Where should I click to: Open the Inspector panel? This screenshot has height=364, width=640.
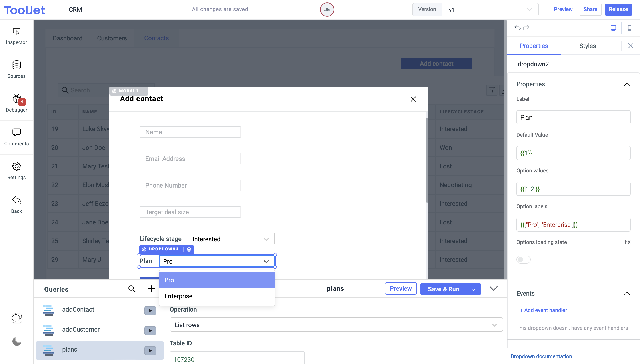point(16,36)
